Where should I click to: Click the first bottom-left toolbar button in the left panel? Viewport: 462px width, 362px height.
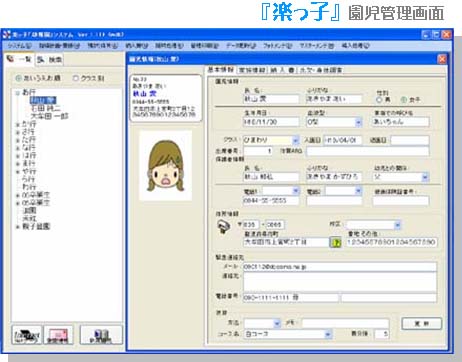[27, 335]
